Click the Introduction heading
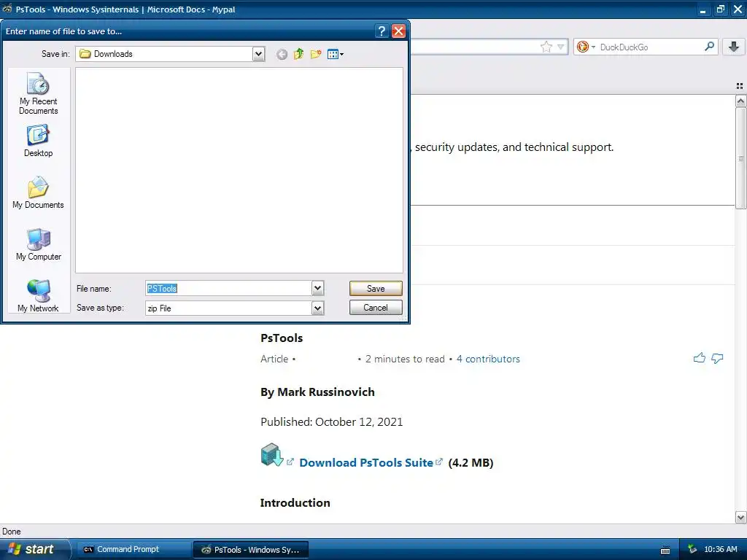 tap(295, 503)
